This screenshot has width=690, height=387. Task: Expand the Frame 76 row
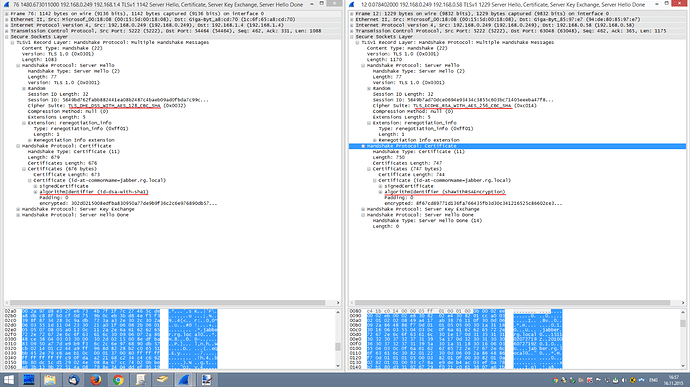(7, 14)
